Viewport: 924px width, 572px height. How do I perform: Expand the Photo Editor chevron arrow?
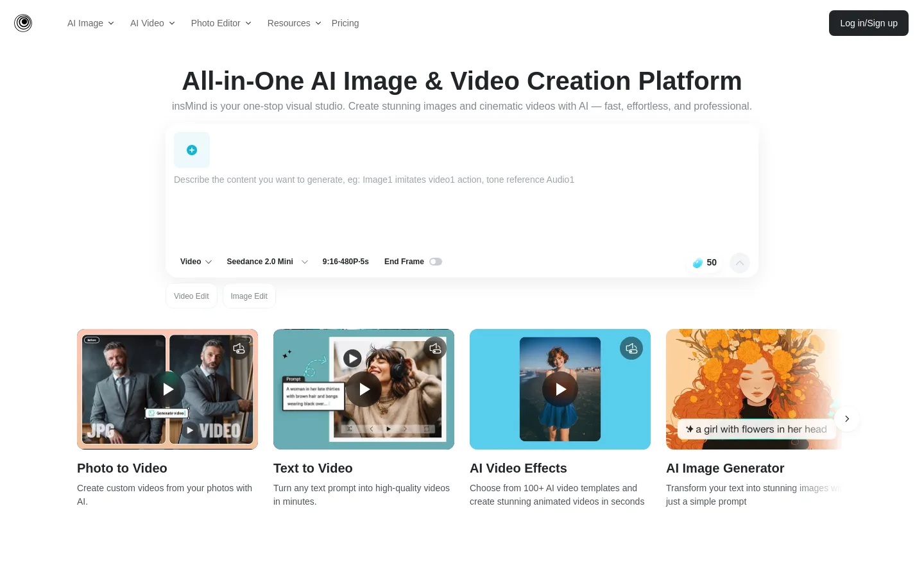[x=248, y=23]
